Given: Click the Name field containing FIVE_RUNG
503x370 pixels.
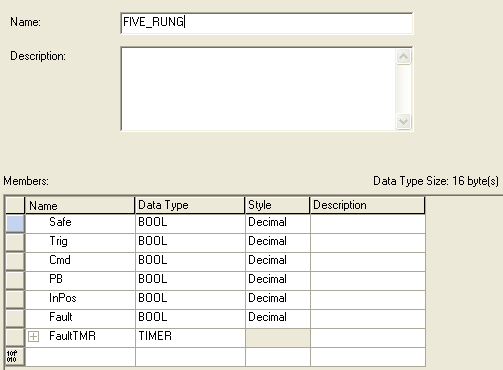Looking at the screenshot, I should [x=267, y=23].
